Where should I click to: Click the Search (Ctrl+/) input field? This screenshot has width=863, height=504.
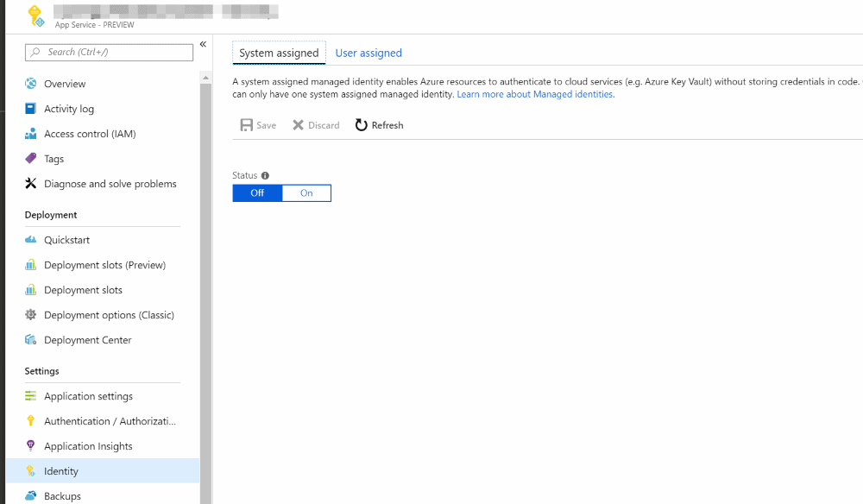(x=109, y=53)
